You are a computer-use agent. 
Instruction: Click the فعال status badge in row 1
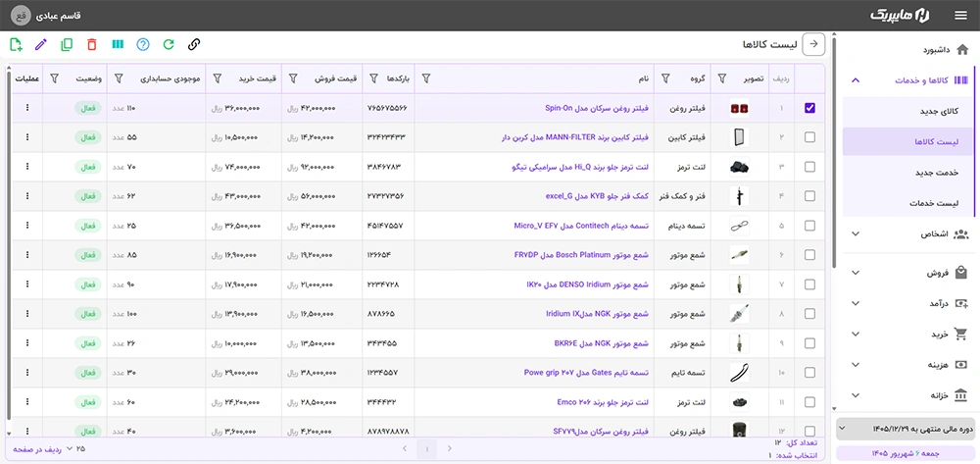point(88,108)
